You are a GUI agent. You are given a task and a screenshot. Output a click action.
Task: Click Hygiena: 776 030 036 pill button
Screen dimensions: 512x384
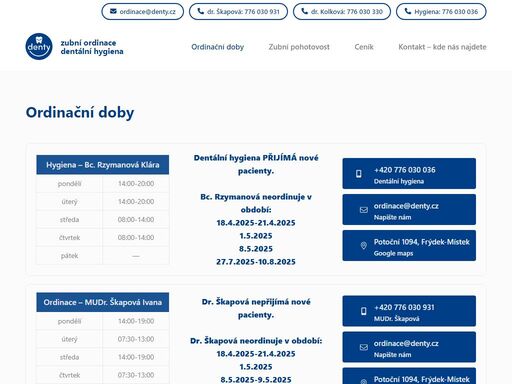pyautogui.click(x=441, y=12)
